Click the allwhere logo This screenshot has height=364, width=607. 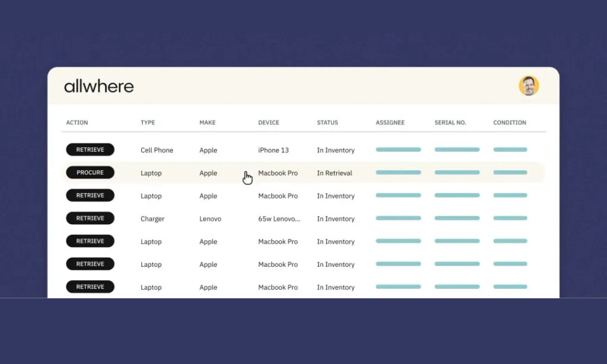pos(98,85)
